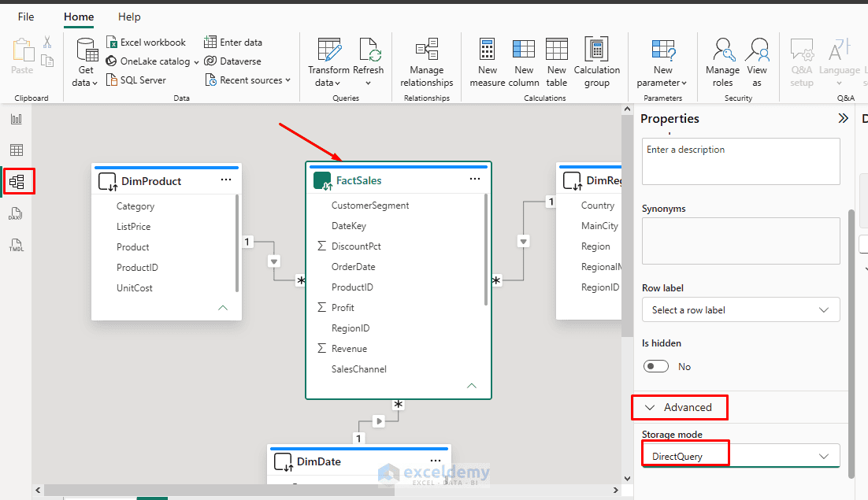Click FactSales to DimDate relationship arrow
The image size is (868, 500).
[x=379, y=421]
